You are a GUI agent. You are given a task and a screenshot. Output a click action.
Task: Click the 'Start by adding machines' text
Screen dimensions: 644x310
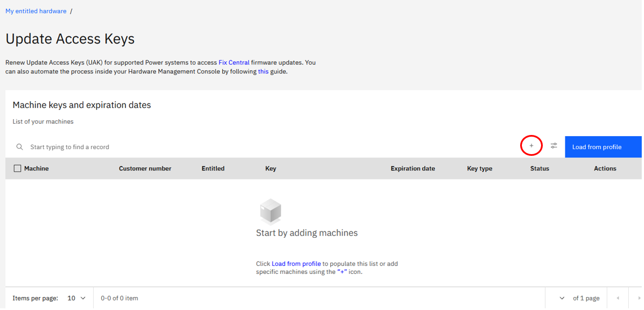(307, 233)
